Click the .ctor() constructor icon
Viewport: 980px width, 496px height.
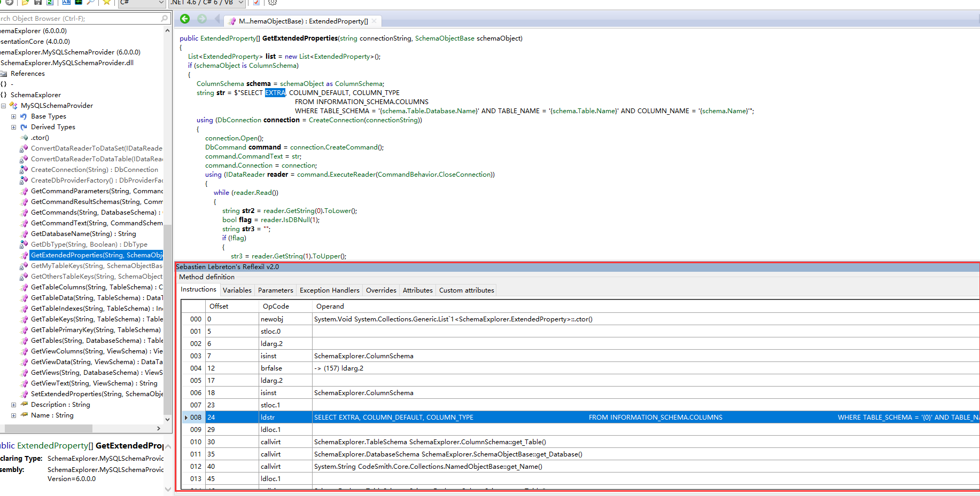point(24,138)
